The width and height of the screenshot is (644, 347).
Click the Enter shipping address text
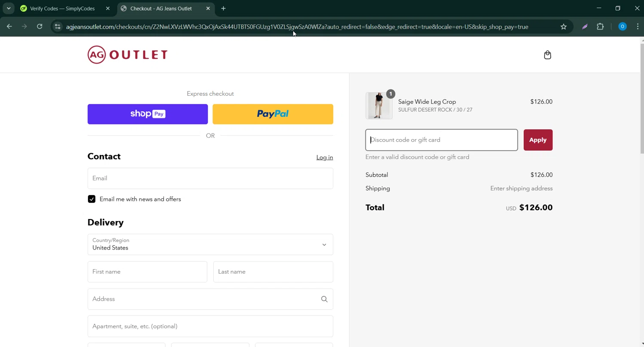point(521,189)
